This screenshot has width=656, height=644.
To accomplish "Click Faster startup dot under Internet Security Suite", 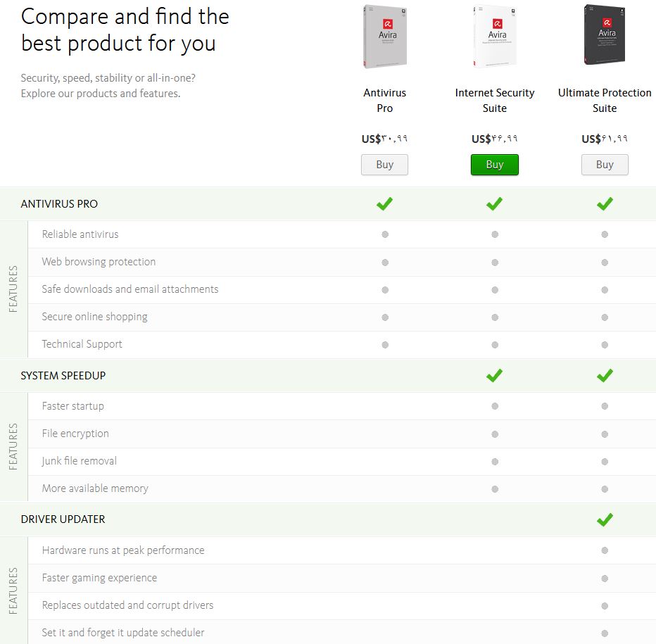I will click(495, 406).
